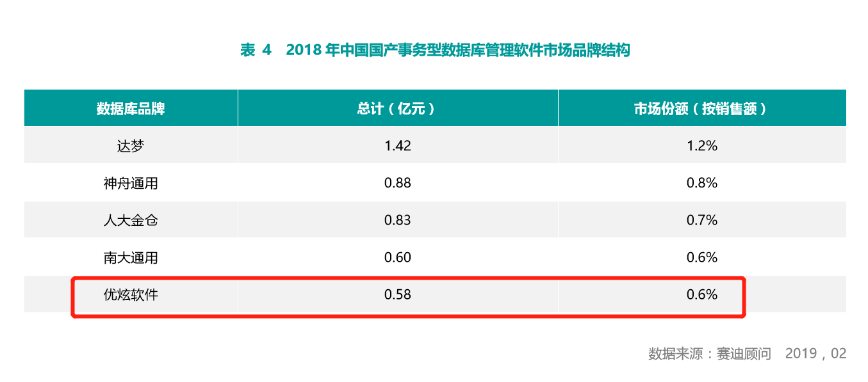Click the 0.58 total value cell
The height and width of the screenshot is (382, 868).
coord(398,294)
